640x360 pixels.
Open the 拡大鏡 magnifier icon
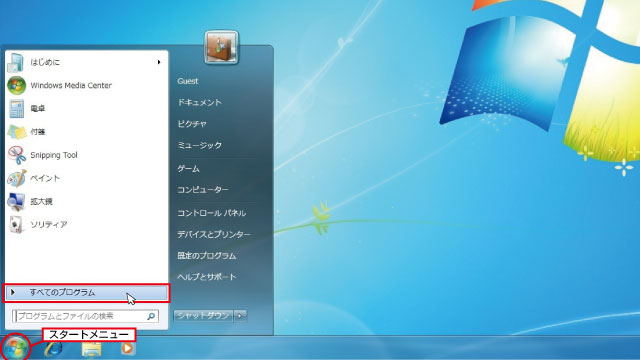16,202
